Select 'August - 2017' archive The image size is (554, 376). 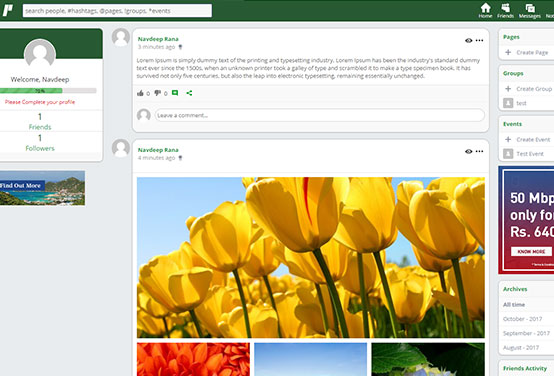(x=521, y=348)
